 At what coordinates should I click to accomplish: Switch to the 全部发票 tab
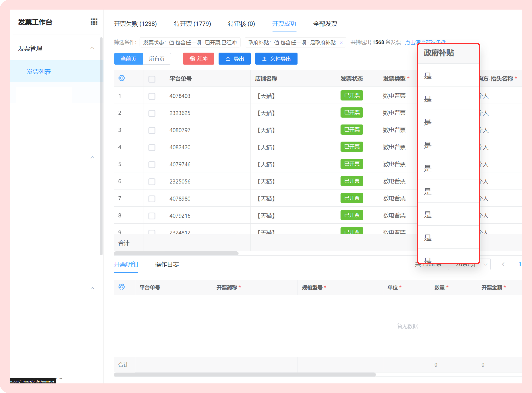[325, 24]
